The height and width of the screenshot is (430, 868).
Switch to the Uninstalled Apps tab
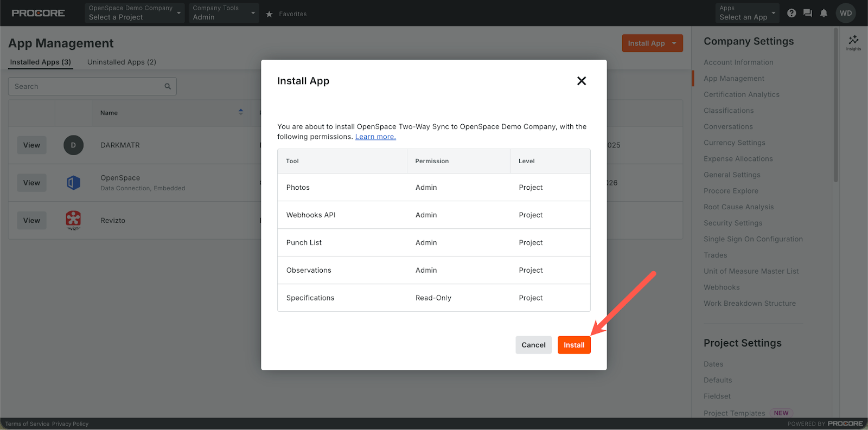point(122,62)
